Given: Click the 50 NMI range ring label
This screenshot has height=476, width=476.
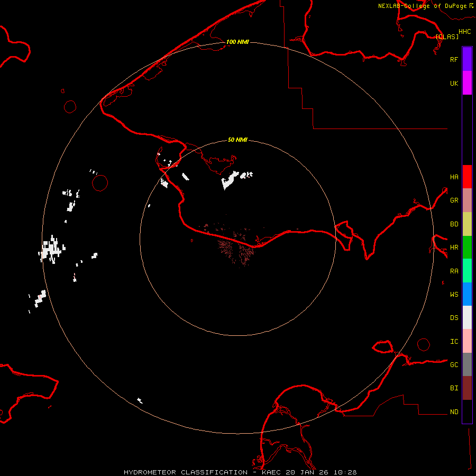Looking at the screenshot, I should [237, 140].
